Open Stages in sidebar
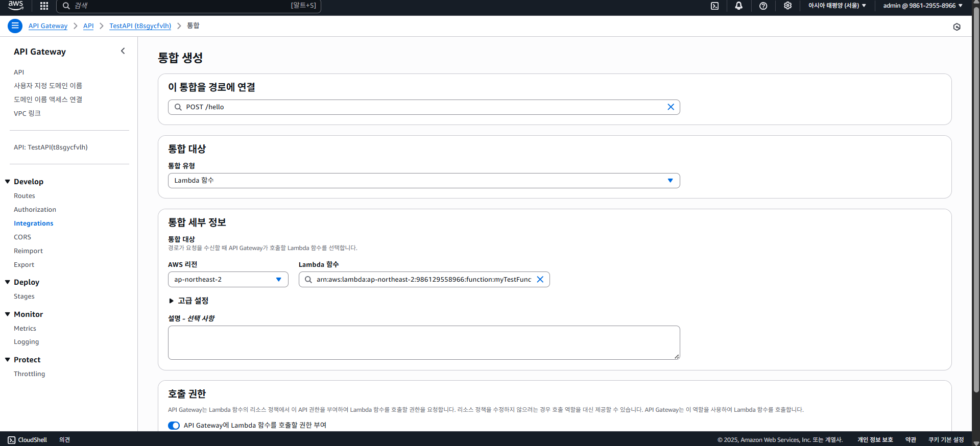 (24, 296)
